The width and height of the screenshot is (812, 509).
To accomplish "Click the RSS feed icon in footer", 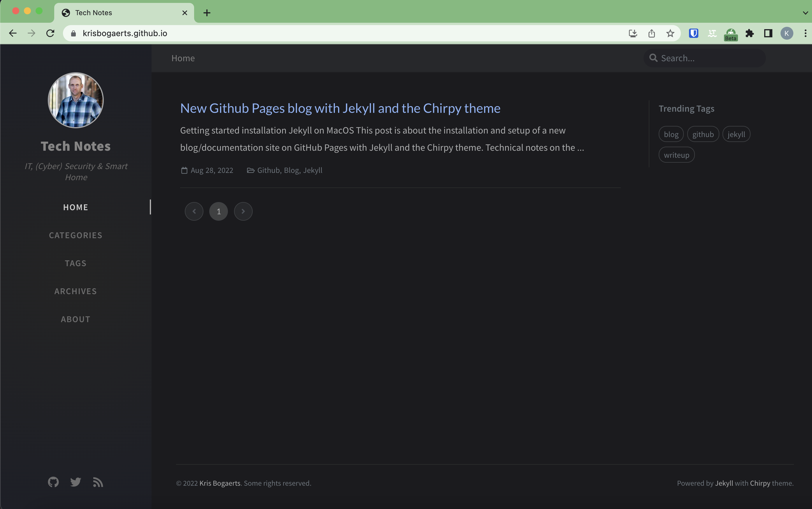I will (97, 482).
